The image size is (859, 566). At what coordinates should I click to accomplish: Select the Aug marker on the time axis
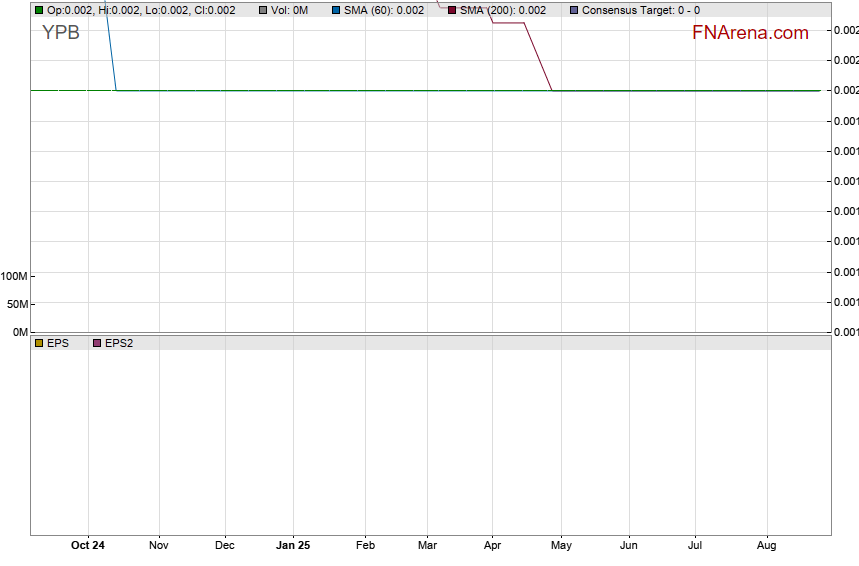pyautogui.click(x=767, y=546)
